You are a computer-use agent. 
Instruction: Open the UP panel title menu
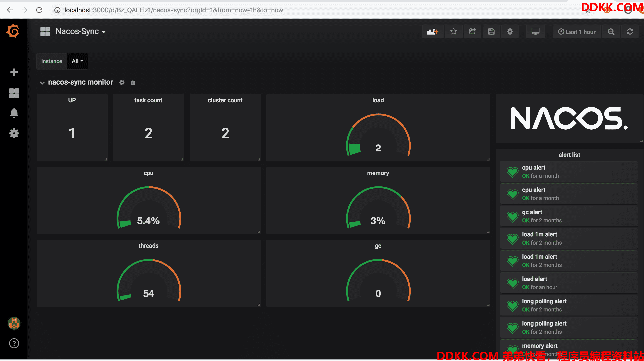click(x=72, y=100)
